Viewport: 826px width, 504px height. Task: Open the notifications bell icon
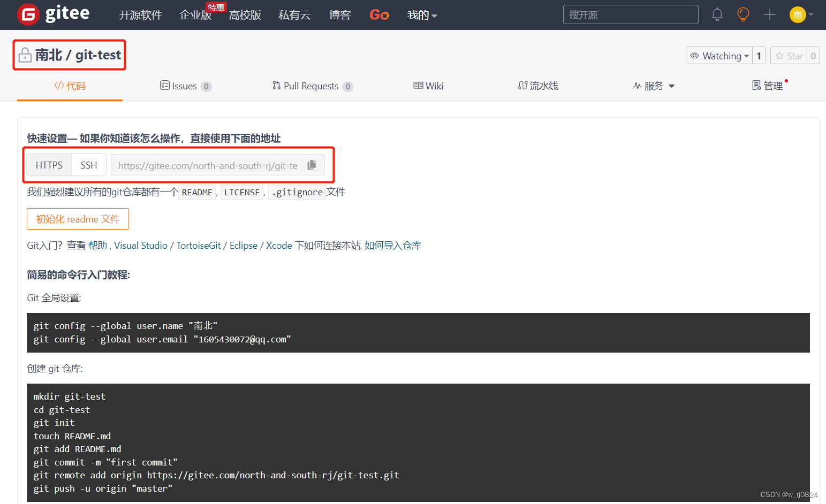tap(717, 14)
